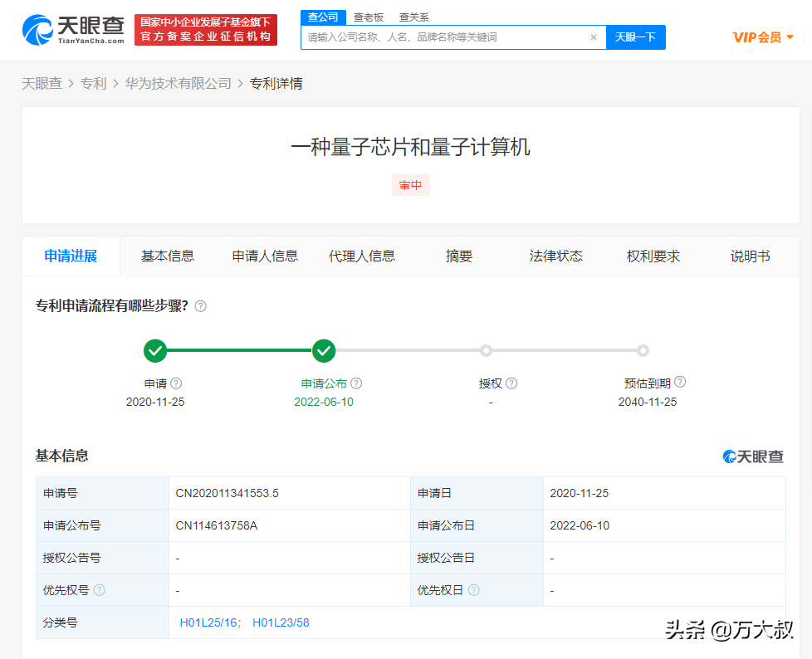
Task: Click the green check mark for 申请公布 step
Action: pos(324,351)
